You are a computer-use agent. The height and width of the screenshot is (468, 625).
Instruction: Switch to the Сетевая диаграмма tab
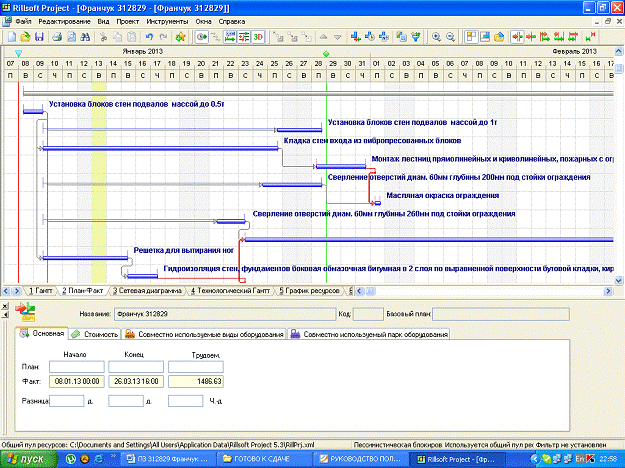[151, 290]
